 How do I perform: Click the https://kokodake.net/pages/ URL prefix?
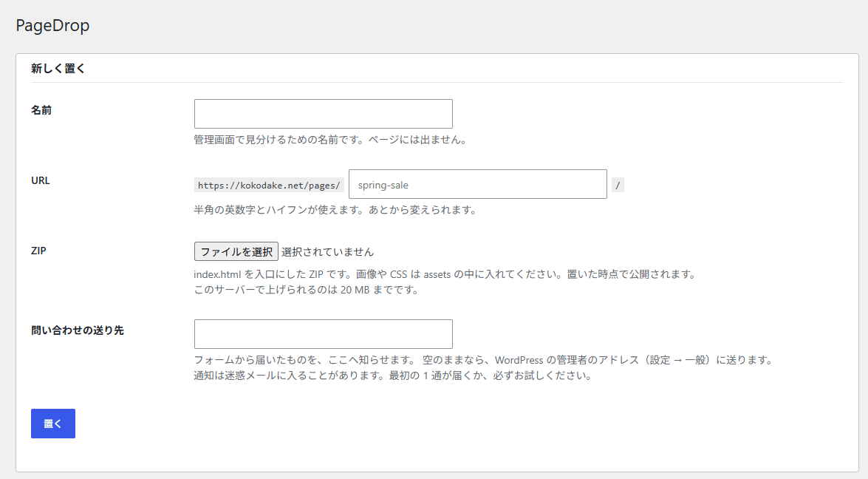pyautogui.click(x=269, y=185)
